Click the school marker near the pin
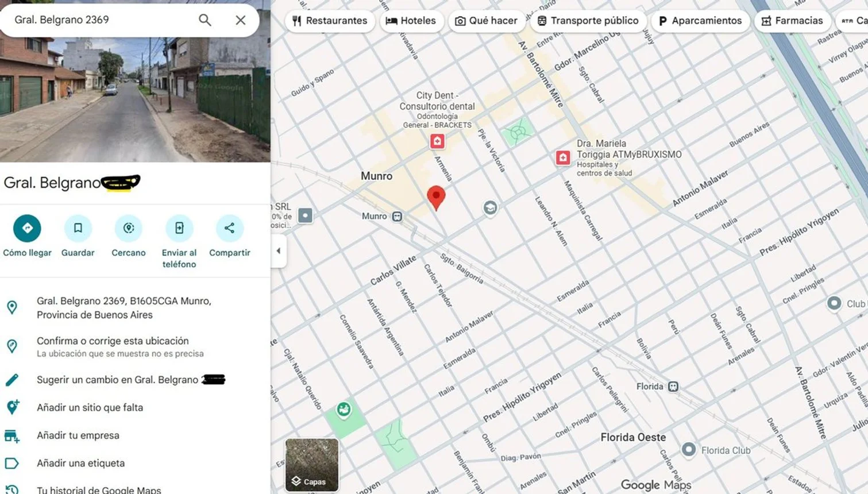This screenshot has height=494, width=868. (x=490, y=208)
